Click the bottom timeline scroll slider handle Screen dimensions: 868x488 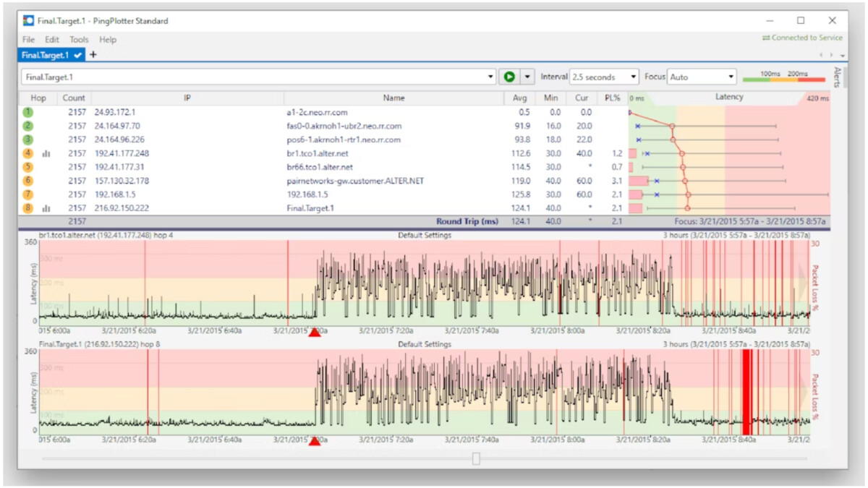[476, 458]
